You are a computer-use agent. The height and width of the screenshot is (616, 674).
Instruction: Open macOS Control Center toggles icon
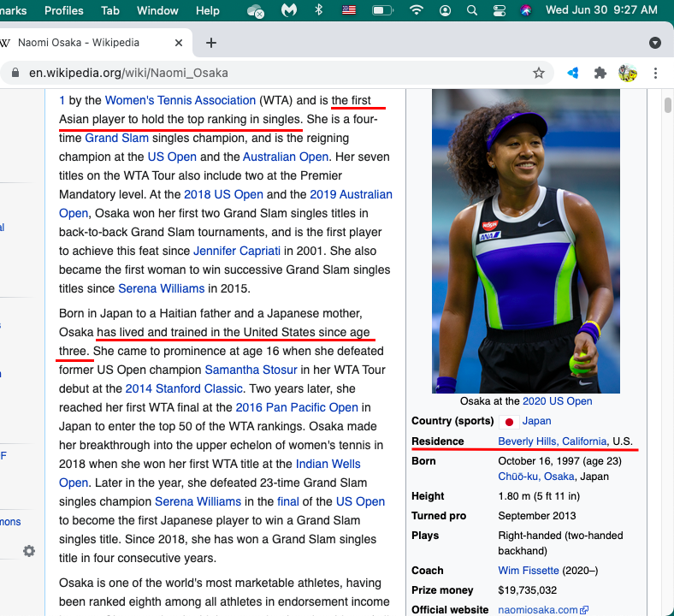(x=500, y=10)
